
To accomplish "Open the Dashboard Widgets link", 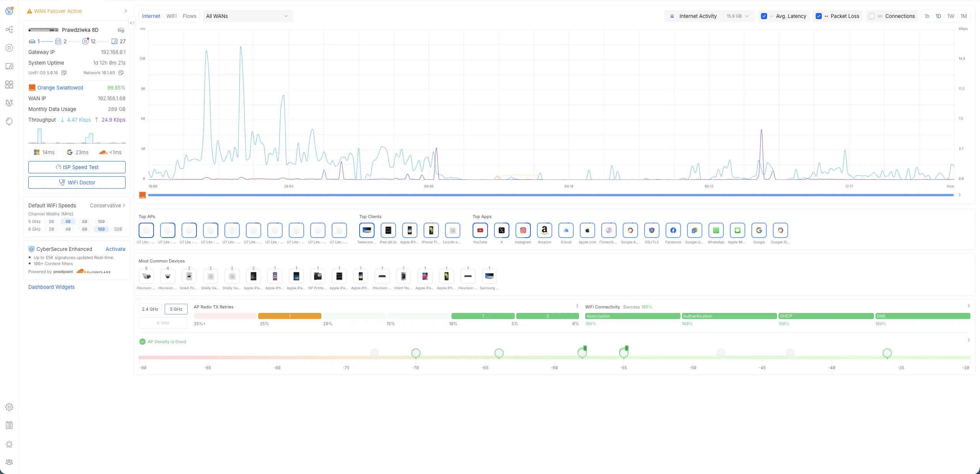I will tap(51, 287).
